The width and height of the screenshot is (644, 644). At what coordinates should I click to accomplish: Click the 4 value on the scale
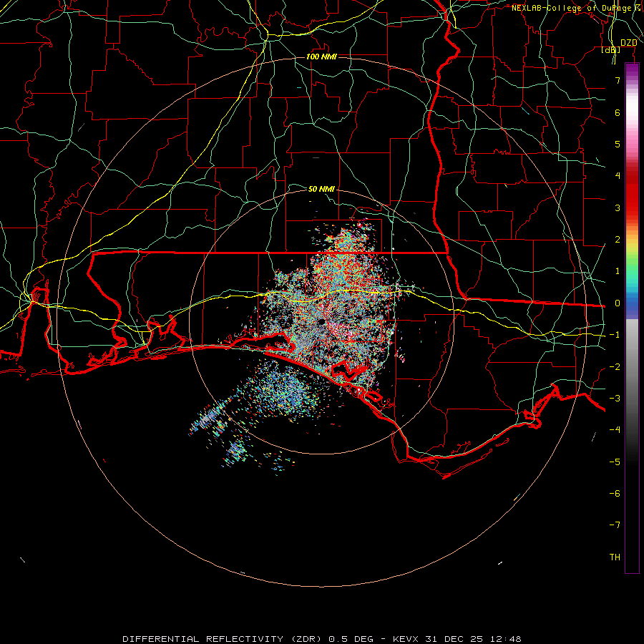pyautogui.click(x=618, y=176)
